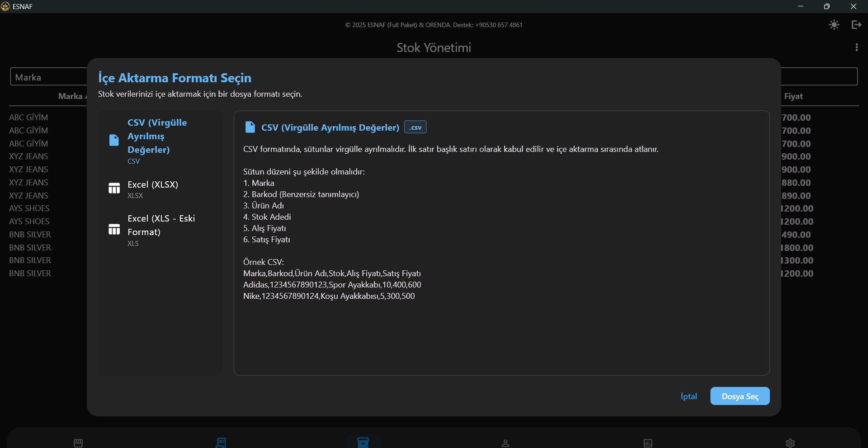
Task: Open the settings gear icon
Action: pos(790,443)
